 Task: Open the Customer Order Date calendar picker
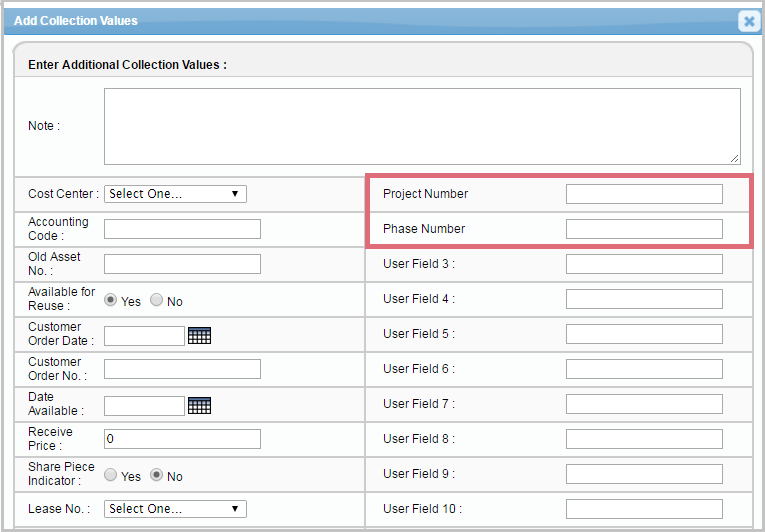tap(199, 336)
